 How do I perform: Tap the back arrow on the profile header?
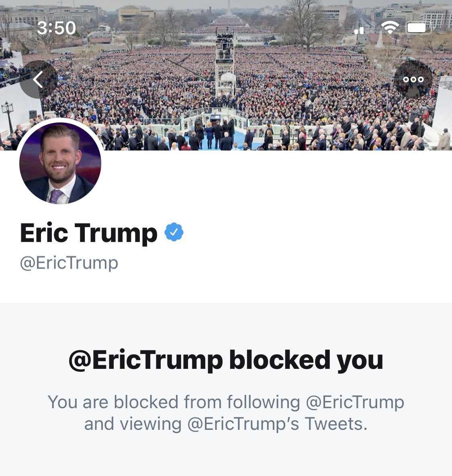click(x=38, y=79)
